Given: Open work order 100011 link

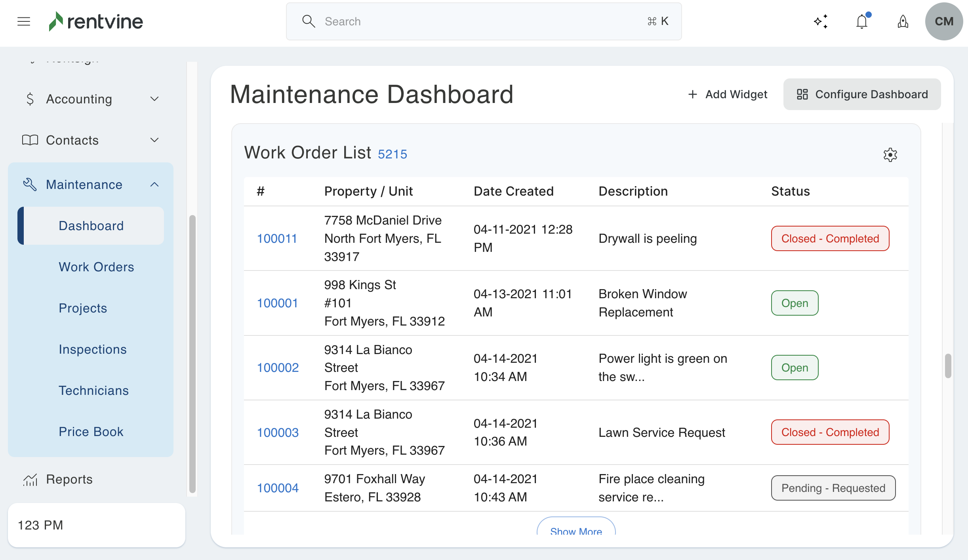Looking at the screenshot, I should (277, 238).
